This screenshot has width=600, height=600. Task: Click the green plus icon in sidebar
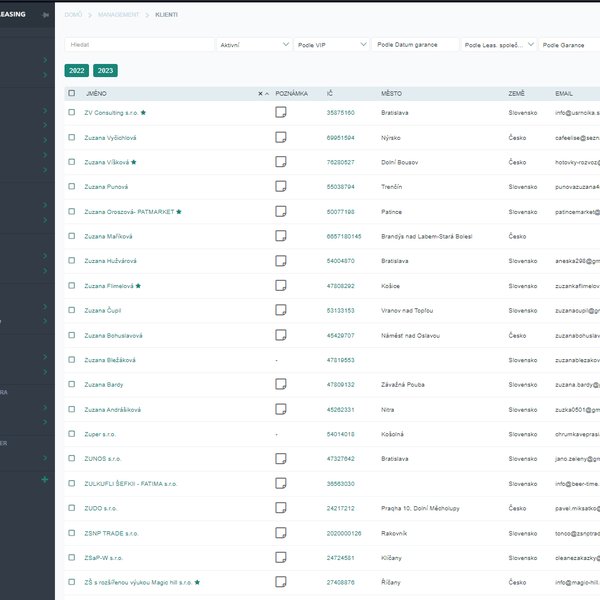click(x=44, y=480)
